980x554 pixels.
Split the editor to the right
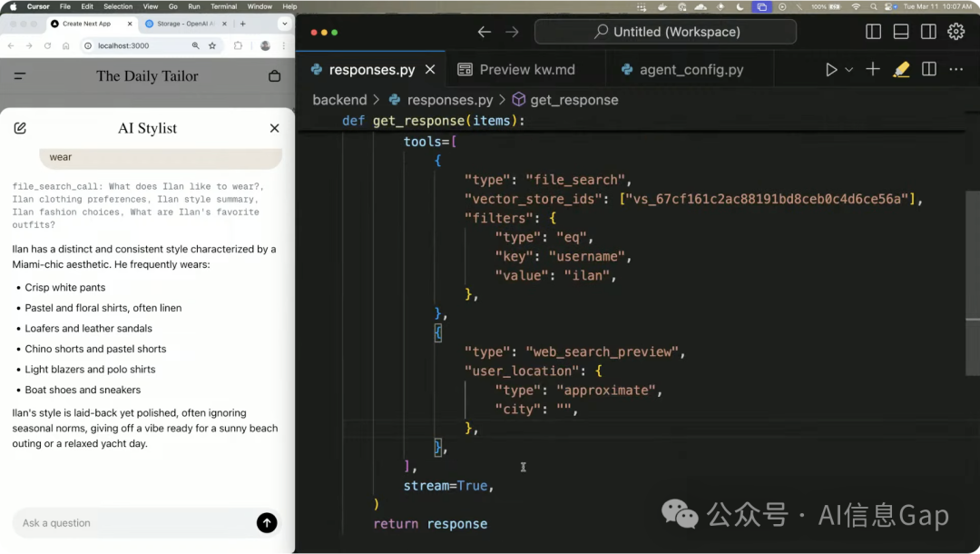click(x=928, y=70)
